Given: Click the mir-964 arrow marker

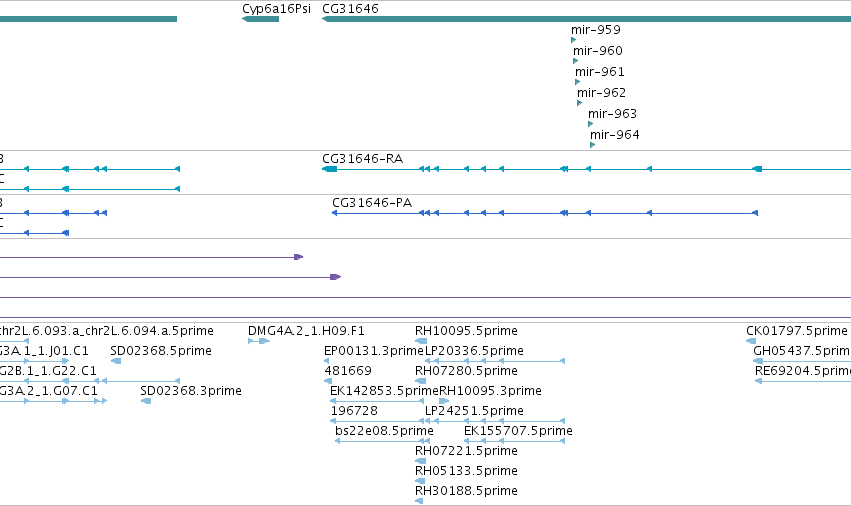Looking at the screenshot, I should point(592,145).
